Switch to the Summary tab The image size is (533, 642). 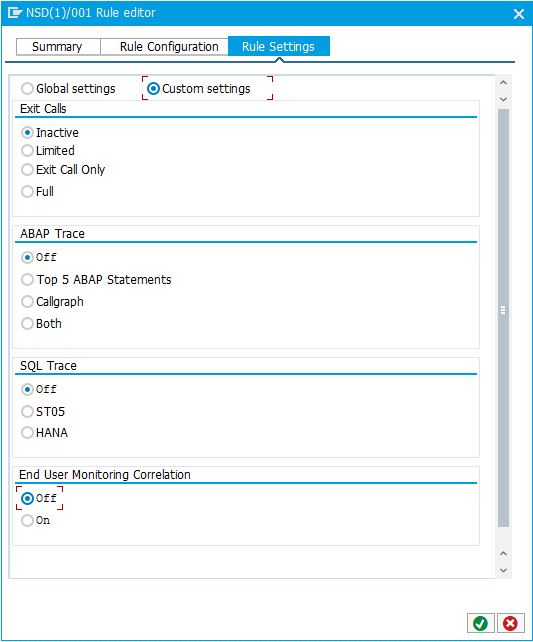[x=58, y=47]
